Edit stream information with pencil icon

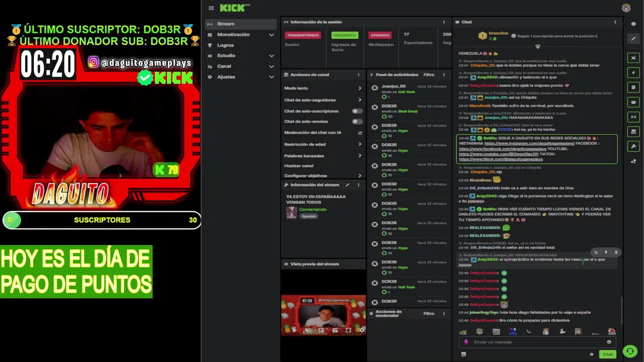347,185
